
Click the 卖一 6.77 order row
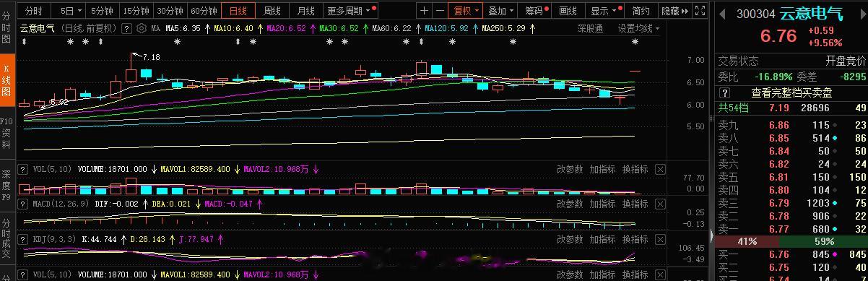pos(792,229)
